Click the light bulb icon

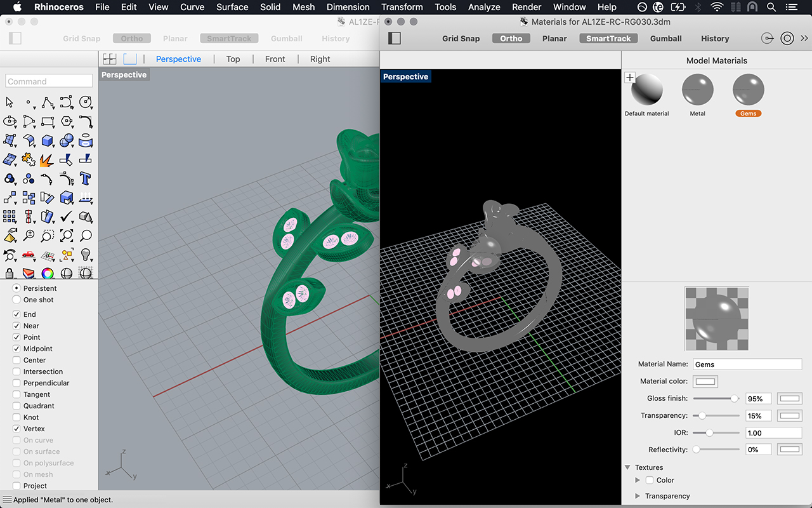(x=86, y=255)
